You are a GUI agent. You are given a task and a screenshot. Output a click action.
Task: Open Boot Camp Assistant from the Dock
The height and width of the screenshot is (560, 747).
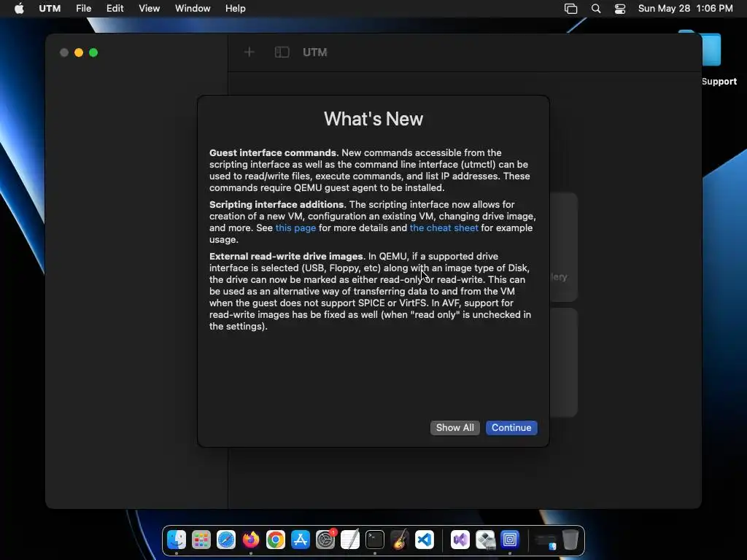485,540
